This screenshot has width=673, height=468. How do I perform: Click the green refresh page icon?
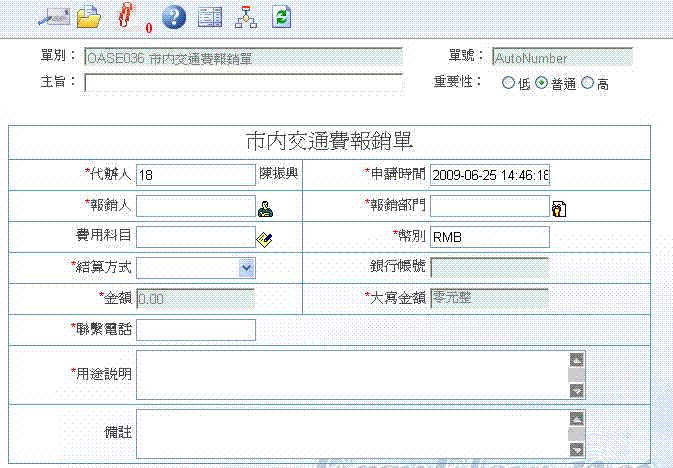282,16
